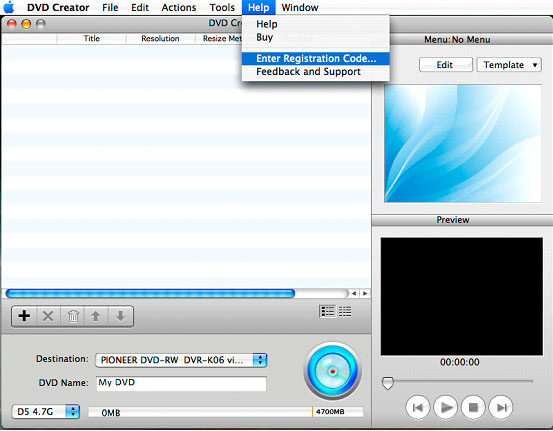Start burning with the blue disc button
The image size is (553, 431).
(333, 371)
